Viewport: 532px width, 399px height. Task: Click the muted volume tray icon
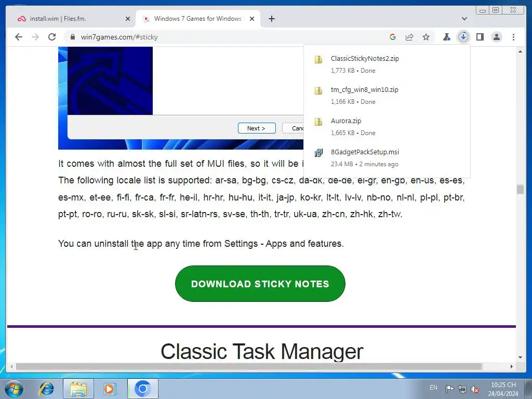pos(475,389)
